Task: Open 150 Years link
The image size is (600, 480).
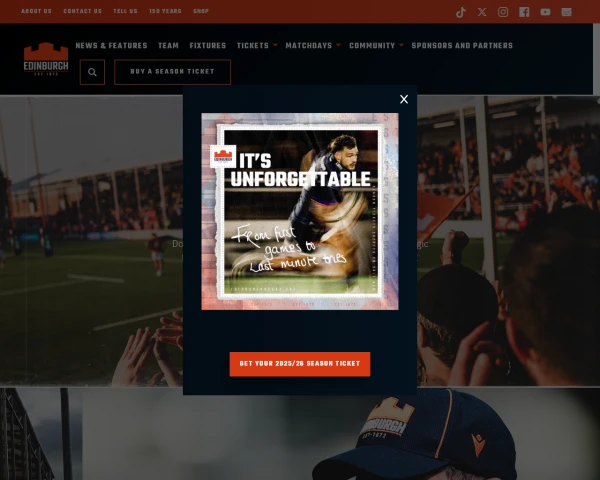Action: [x=165, y=11]
